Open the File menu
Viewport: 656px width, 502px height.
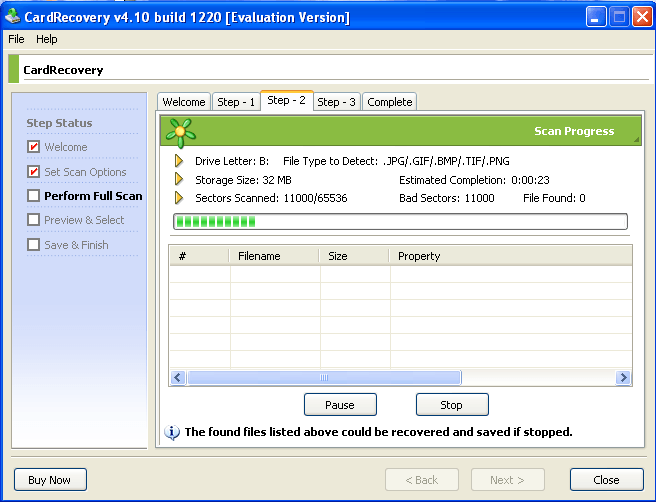(x=16, y=39)
